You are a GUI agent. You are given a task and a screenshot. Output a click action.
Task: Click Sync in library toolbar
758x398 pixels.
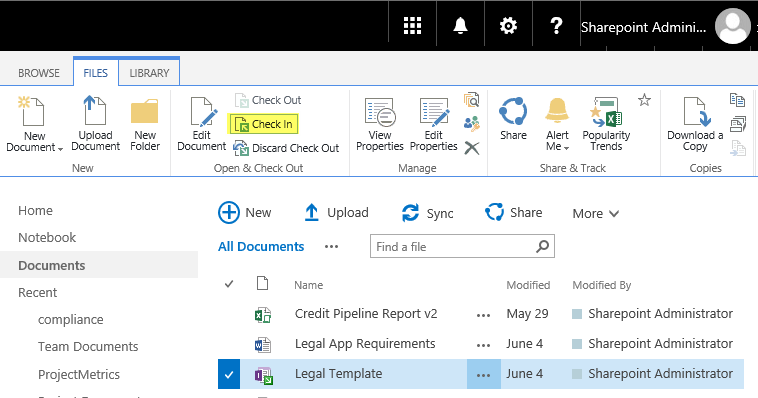point(427,213)
